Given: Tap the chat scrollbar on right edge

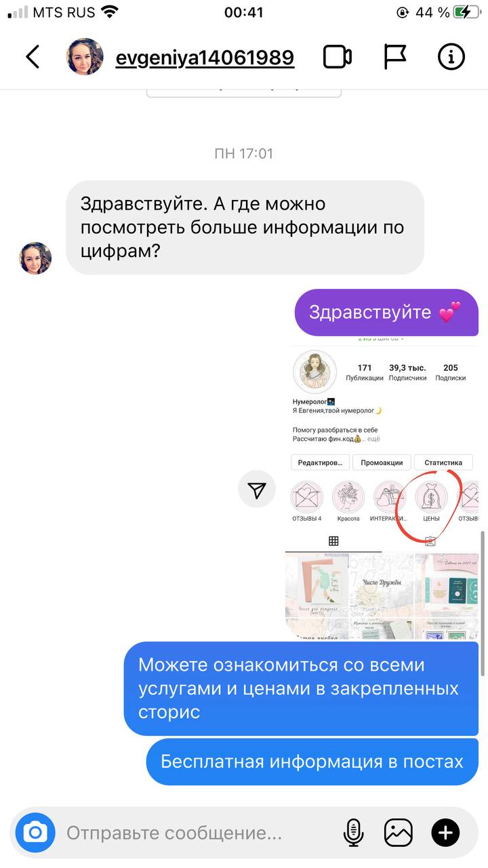Looking at the screenshot, I should point(483,604).
